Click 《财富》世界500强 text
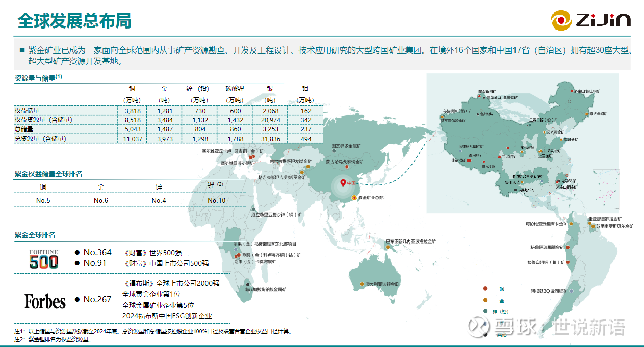The width and height of the screenshot is (644, 347). 153,252
